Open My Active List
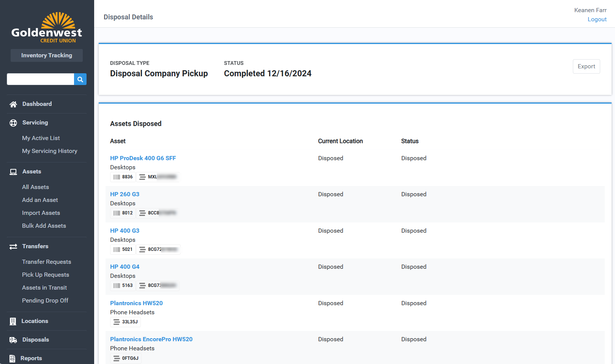Screen dimensions: 615x364 (41, 138)
